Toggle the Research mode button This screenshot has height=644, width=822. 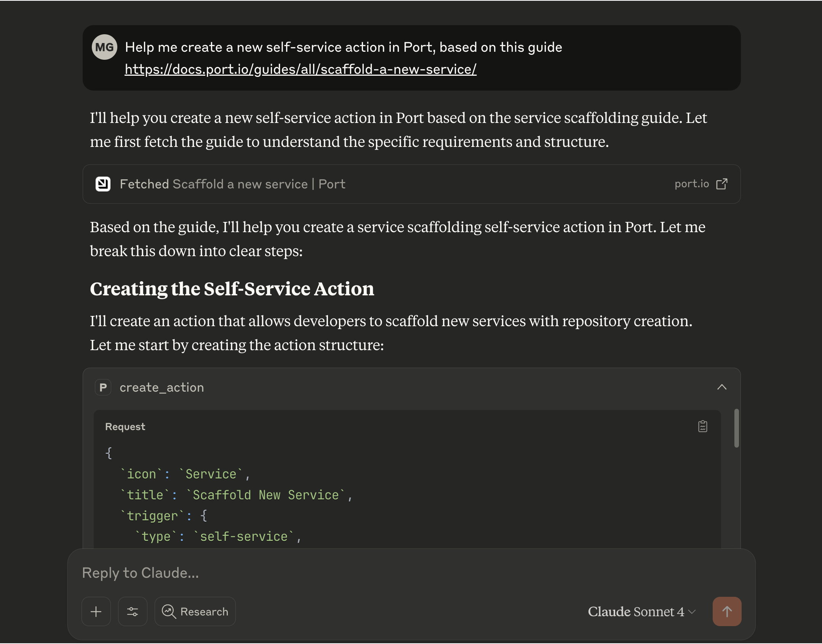pos(195,612)
